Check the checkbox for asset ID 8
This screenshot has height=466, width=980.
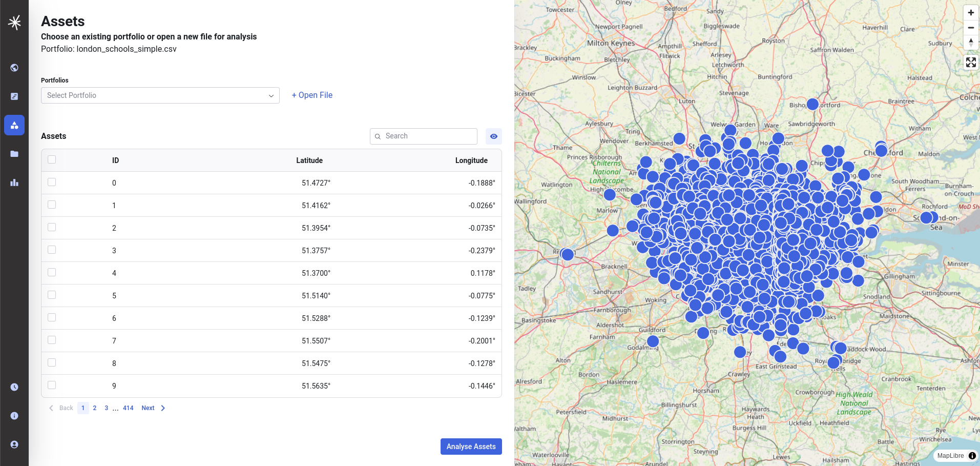click(52, 362)
